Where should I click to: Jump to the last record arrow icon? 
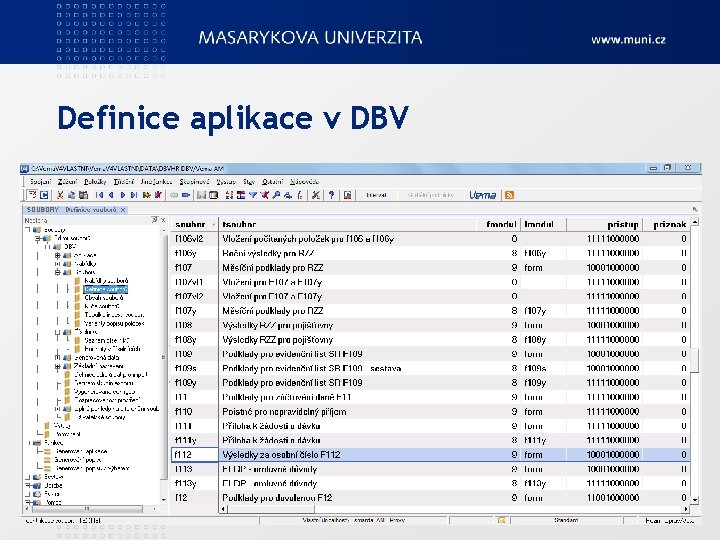pos(134,195)
